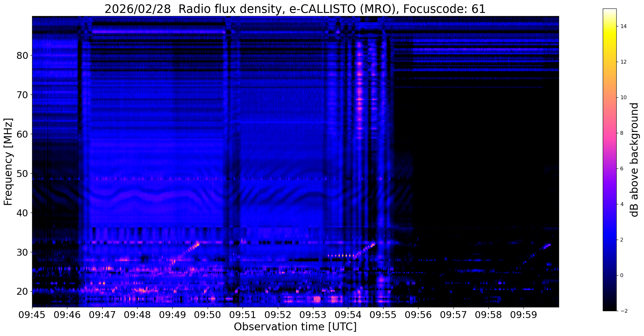Image resolution: width=644 pixels, height=336 pixels.
Task: Click the 09:59 time tick label
Action: tap(524, 315)
